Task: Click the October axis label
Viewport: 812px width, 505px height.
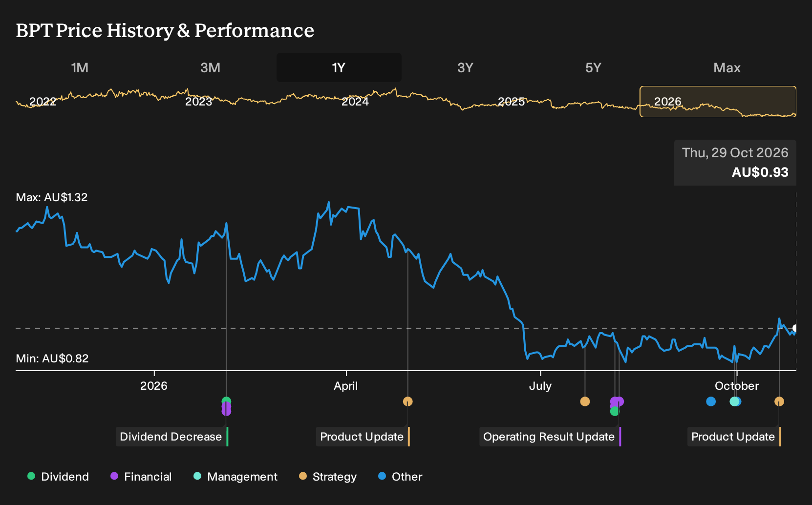Action: (x=737, y=386)
